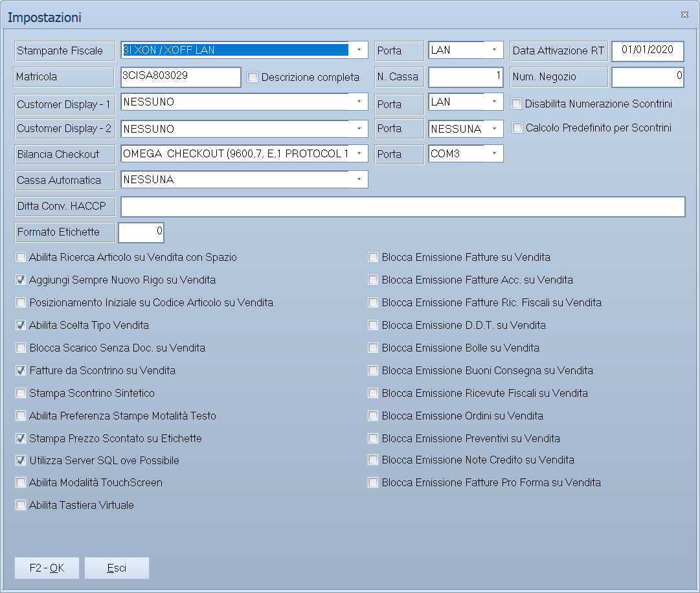Check Abilita Tastiera Virtuale
The width and height of the screenshot is (700, 593).
point(21,505)
